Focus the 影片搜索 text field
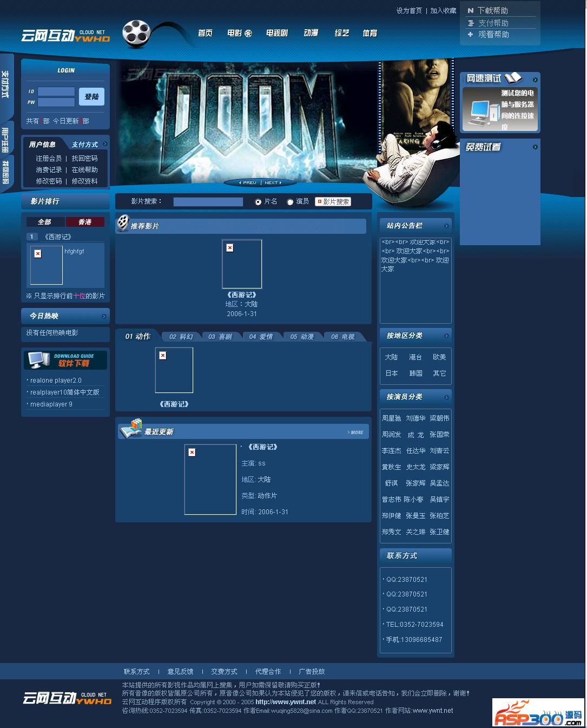The width and height of the screenshot is (587, 728). [208, 202]
